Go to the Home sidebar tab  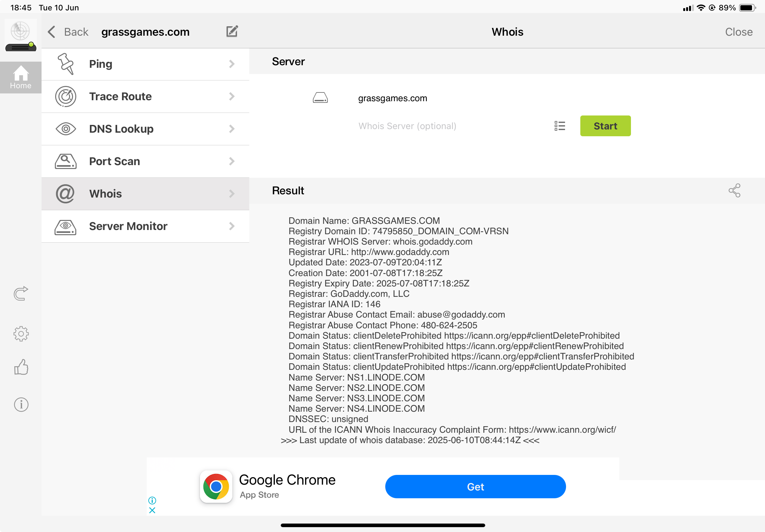[x=21, y=77]
